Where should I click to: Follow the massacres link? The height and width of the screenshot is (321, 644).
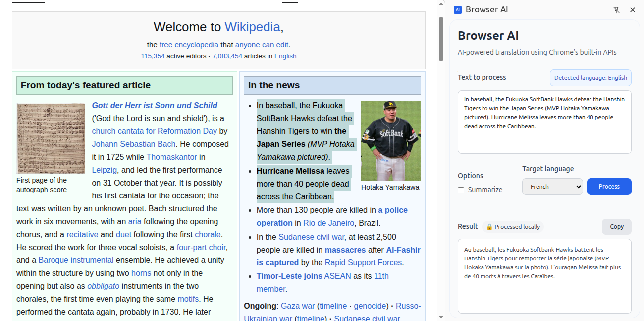345,250
